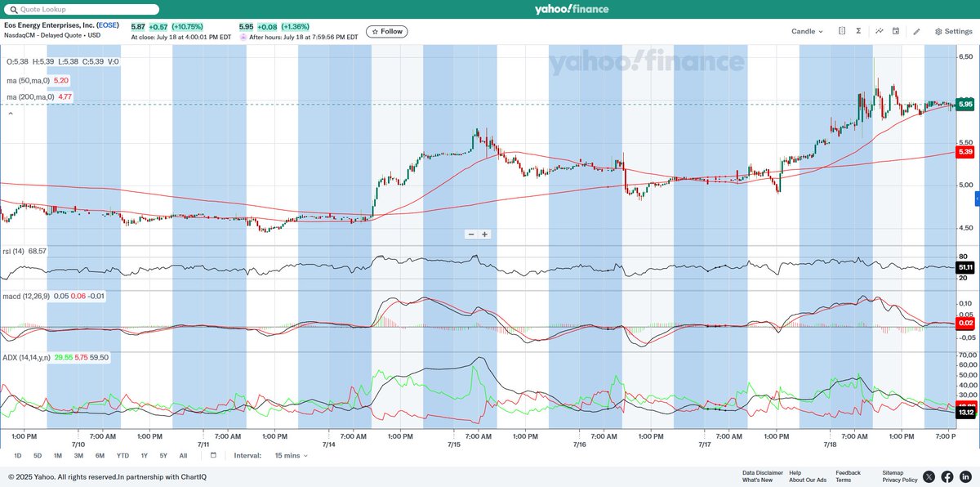Click the ma (200,ma,0) indicator label
Image resolution: width=980 pixels, height=487 pixels.
pos(30,97)
